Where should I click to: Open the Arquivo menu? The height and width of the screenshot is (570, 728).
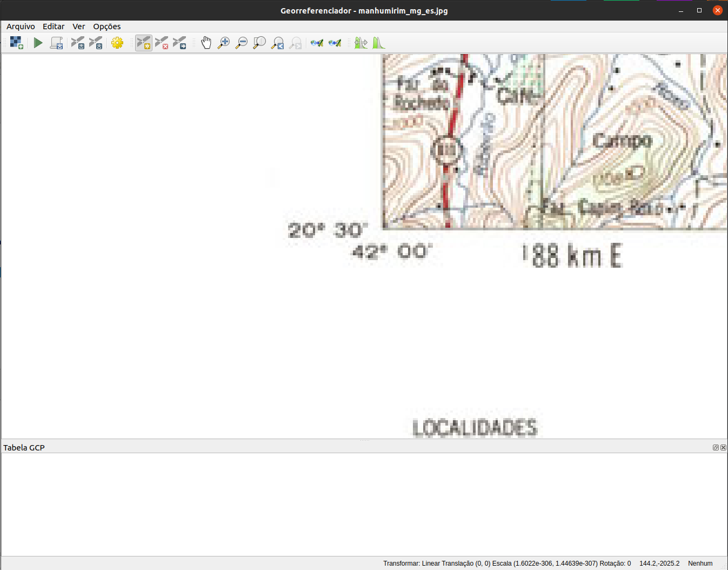(21, 26)
